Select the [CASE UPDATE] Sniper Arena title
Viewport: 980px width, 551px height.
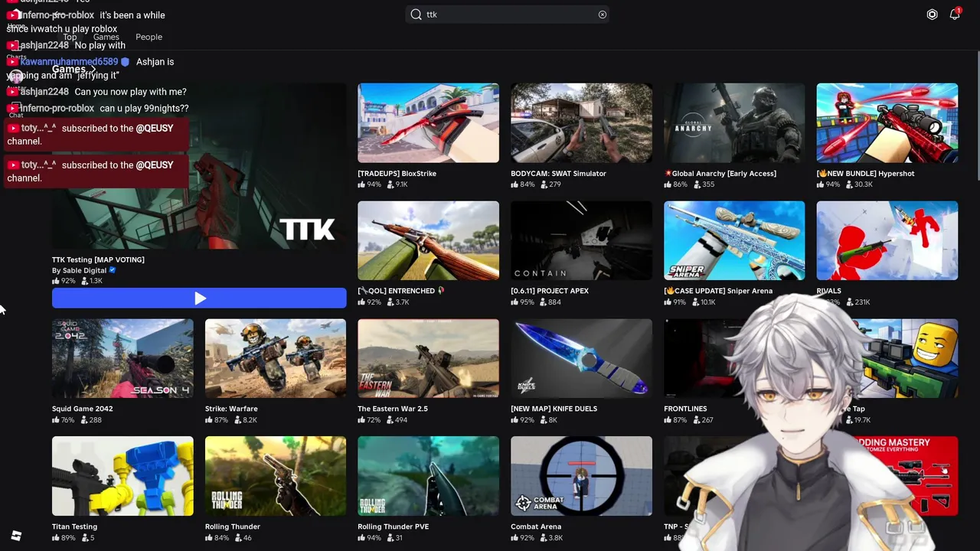tap(718, 291)
